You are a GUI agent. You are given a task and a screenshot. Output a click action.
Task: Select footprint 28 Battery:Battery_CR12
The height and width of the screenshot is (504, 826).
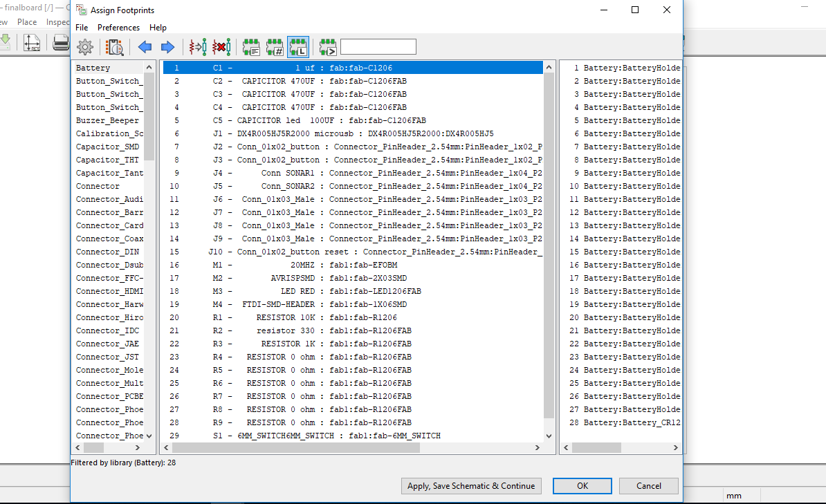(622, 423)
